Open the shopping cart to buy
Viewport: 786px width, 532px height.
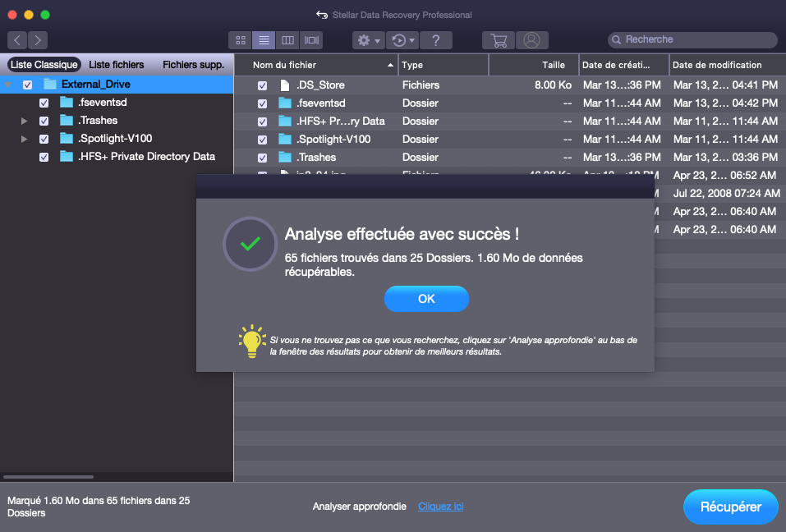[499, 40]
